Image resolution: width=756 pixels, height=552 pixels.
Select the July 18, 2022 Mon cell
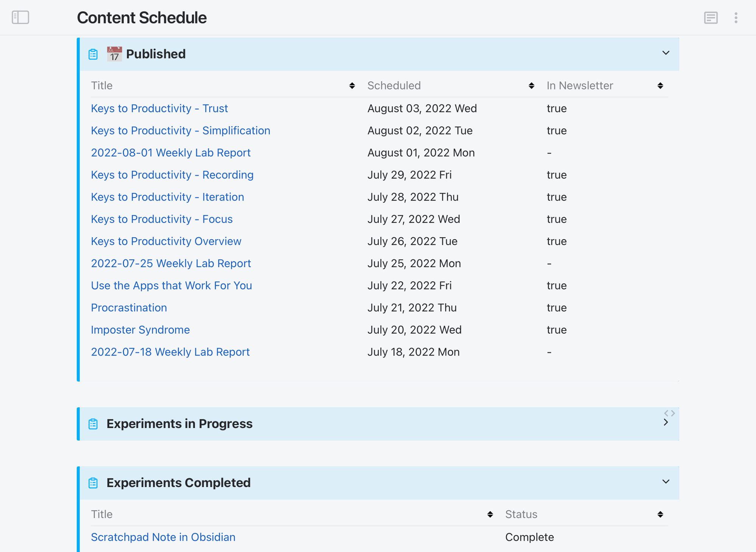(414, 352)
